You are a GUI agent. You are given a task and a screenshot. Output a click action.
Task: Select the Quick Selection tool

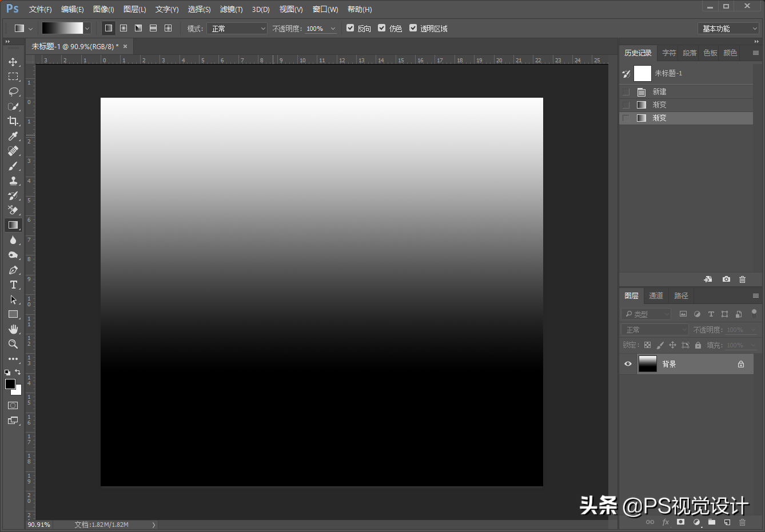13,106
